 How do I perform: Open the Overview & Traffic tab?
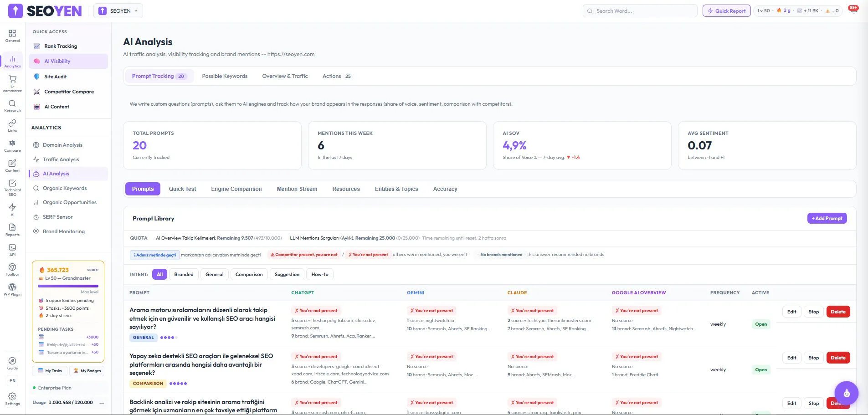(x=285, y=76)
